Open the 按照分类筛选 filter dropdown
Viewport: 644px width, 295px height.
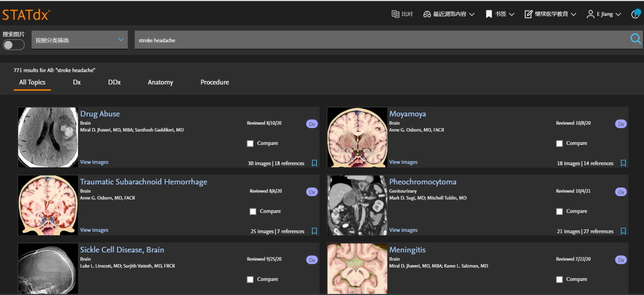(x=79, y=40)
